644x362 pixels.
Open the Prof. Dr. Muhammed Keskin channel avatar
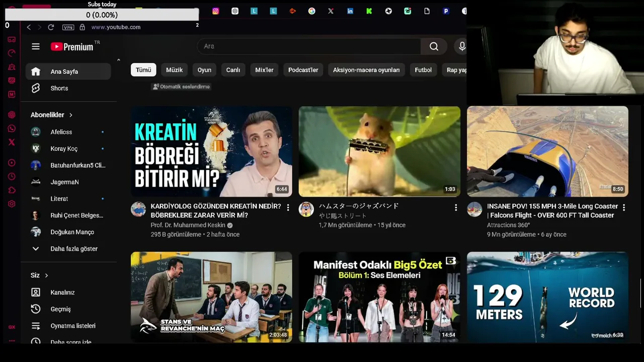point(138,209)
